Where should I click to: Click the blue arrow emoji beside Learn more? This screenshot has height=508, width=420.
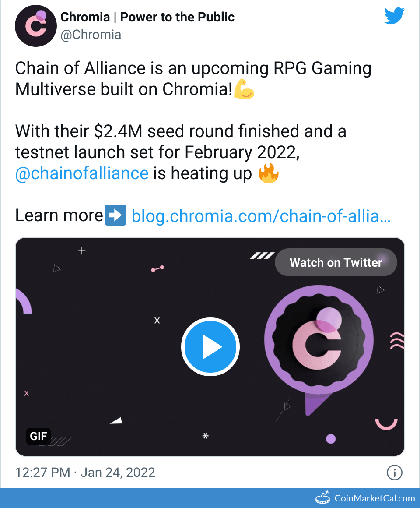click(x=115, y=215)
